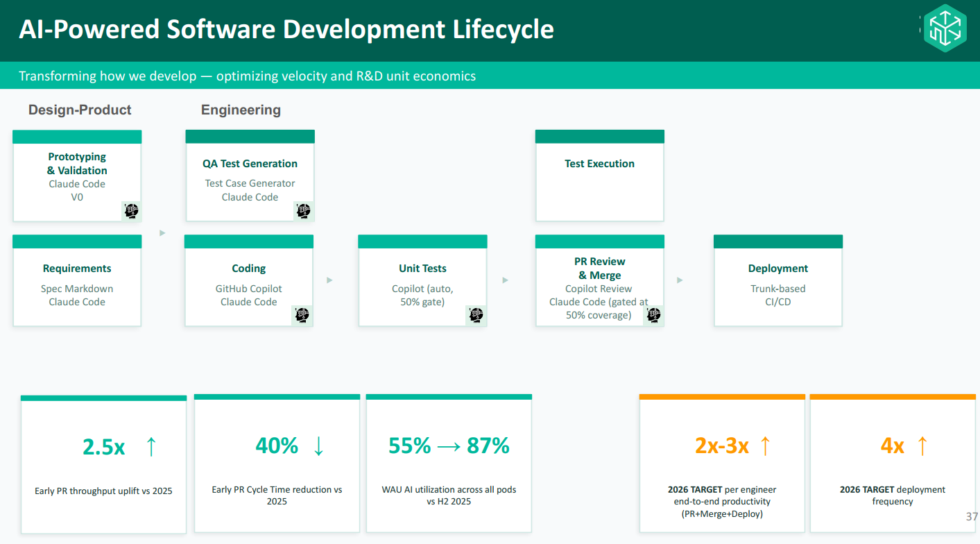Click the Coding card heading
The image size is (980, 544).
click(x=249, y=269)
